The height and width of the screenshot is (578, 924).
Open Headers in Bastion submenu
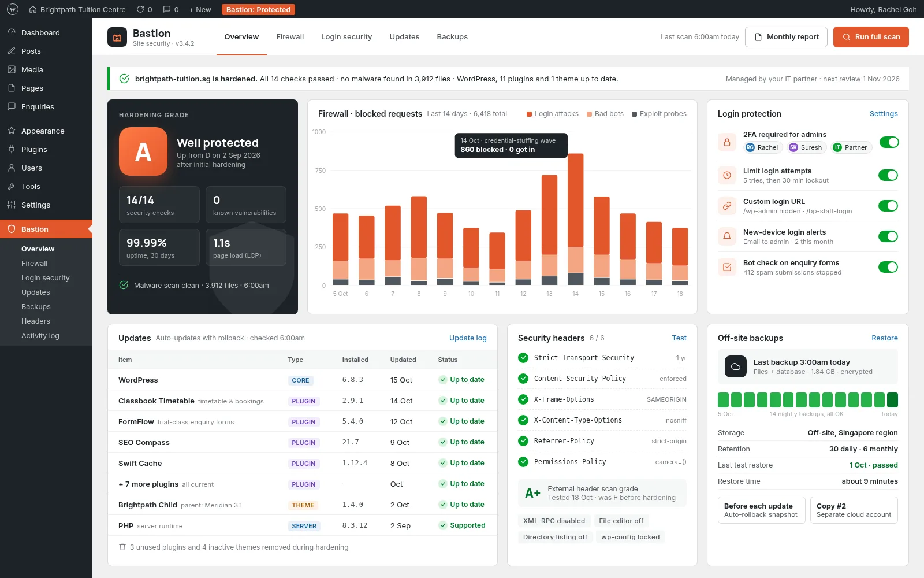tap(36, 321)
